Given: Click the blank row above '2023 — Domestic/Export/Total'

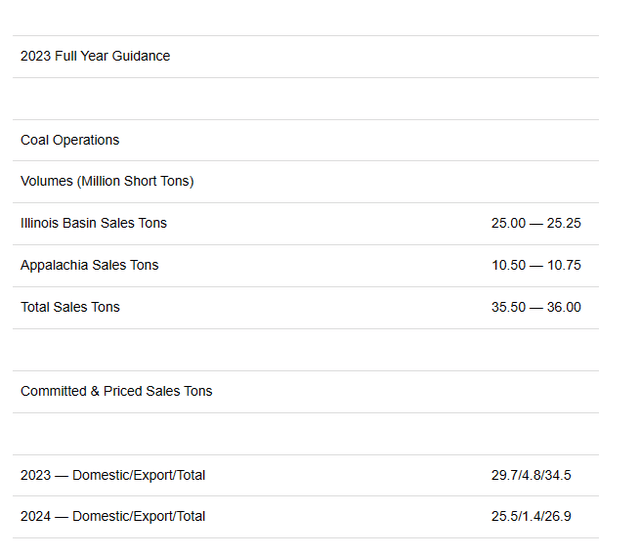Looking at the screenshot, I should coord(306,433).
